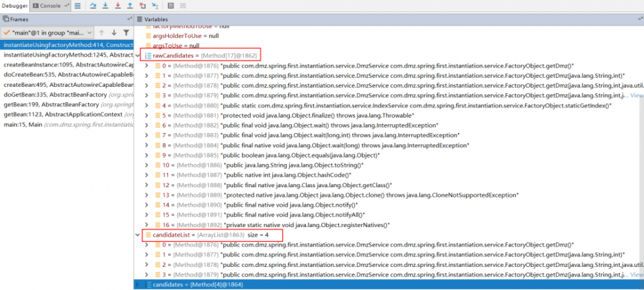Select frame doGetBean:335
Viewport: 644px width, 290px height.
(67, 95)
